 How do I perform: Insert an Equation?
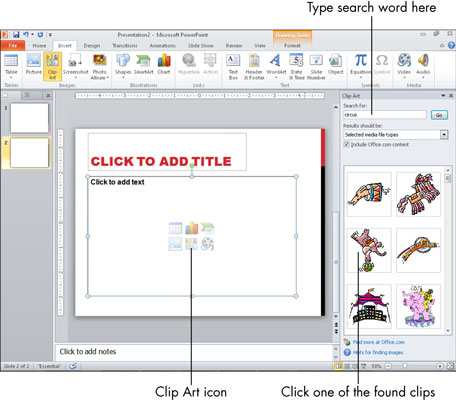click(360, 66)
